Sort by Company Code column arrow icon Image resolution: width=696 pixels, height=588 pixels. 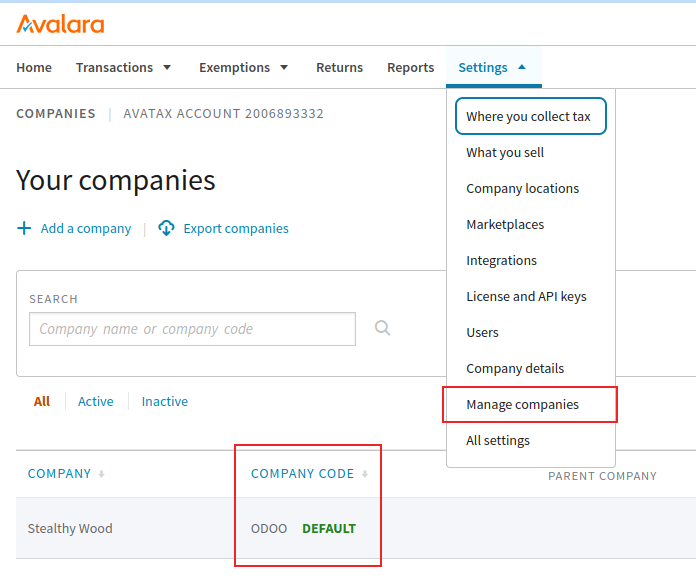point(364,474)
